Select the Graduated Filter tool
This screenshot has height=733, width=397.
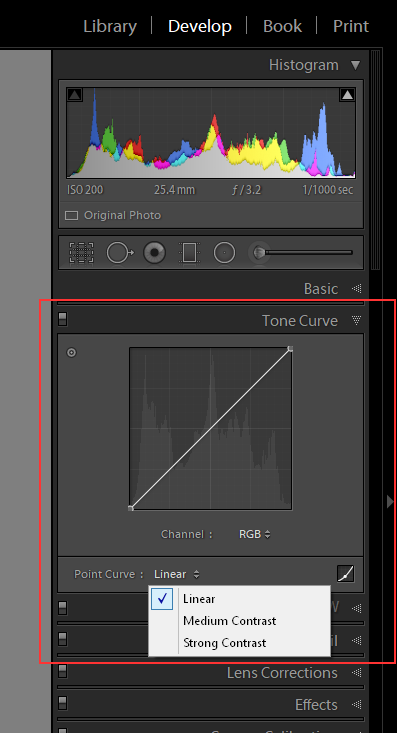pos(189,253)
